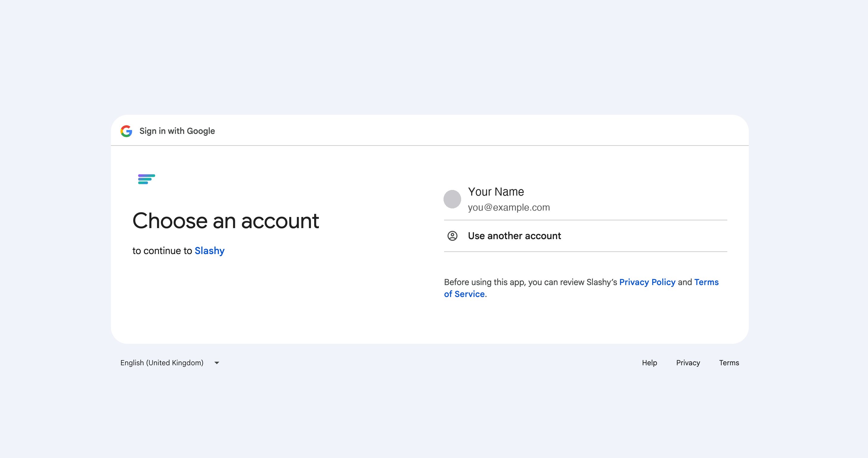
Task: Click the you@example.com email text
Action: (509, 207)
